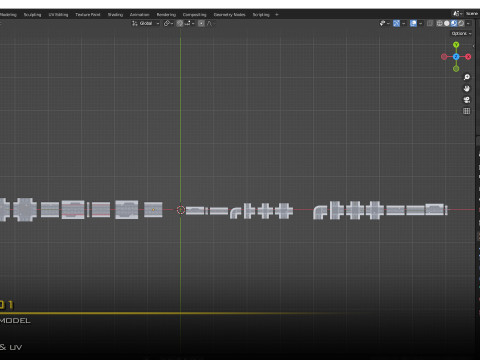Screen dimensions: 480x360
Task: Click the pan view hand icon
Action: 467,88
